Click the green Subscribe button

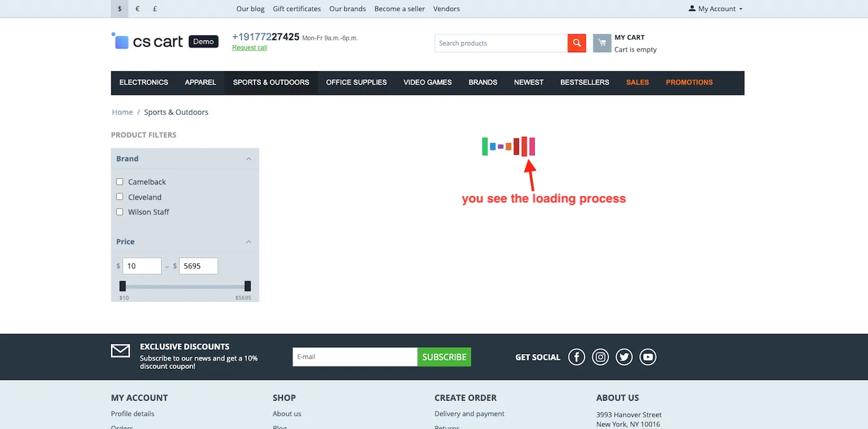(x=445, y=357)
